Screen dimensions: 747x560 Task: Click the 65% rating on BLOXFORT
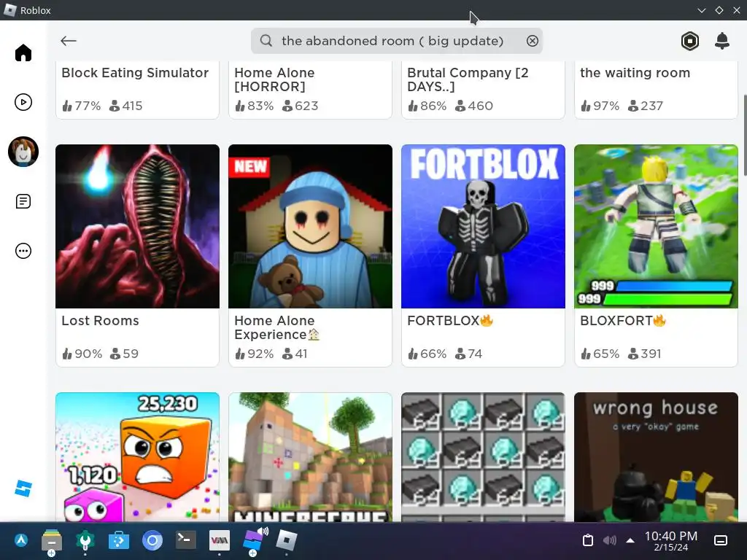click(x=600, y=354)
